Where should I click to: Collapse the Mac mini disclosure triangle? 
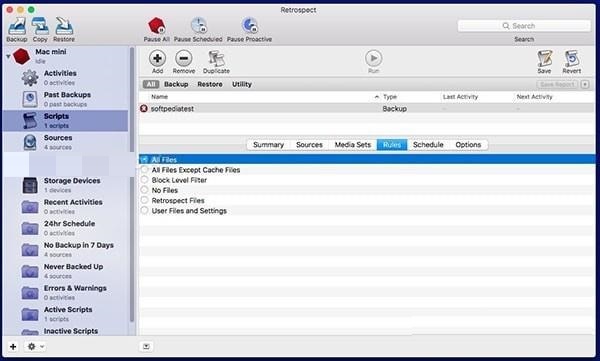pos(8,56)
